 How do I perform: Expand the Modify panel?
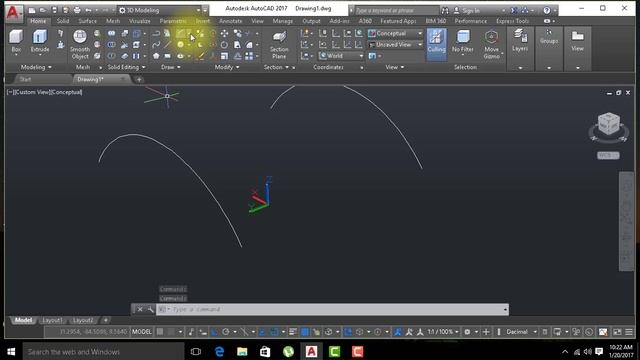tap(227, 67)
